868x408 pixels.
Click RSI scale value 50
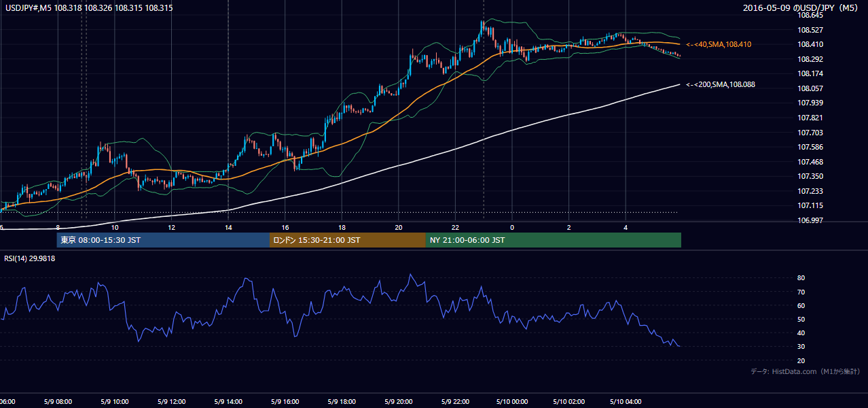[x=801, y=319]
